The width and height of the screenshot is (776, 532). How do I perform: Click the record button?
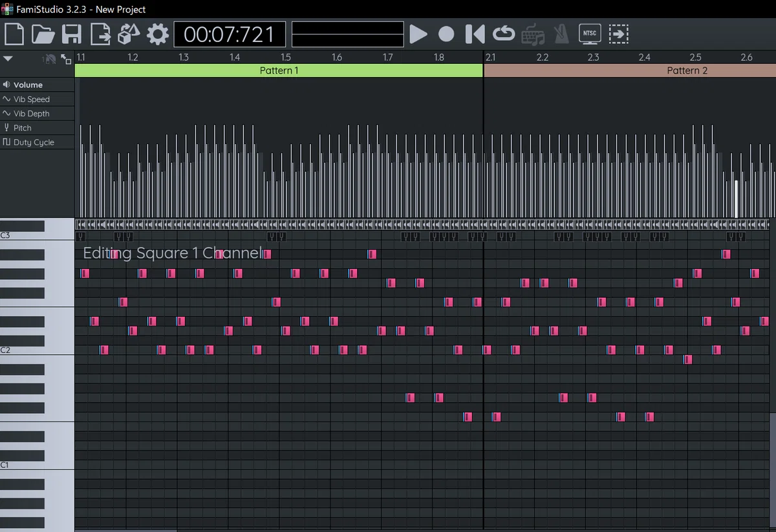[446, 34]
